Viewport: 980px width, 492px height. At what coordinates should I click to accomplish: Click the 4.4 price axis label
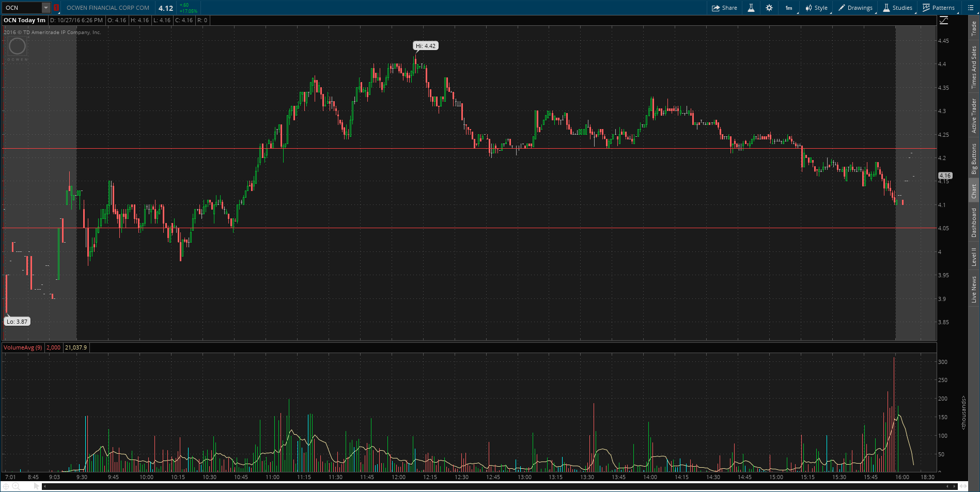[x=942, y=64]
